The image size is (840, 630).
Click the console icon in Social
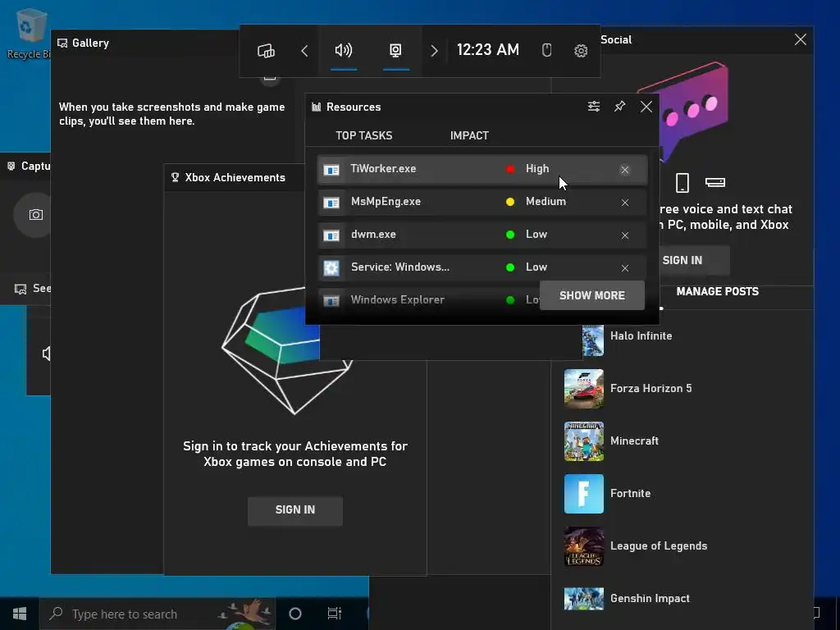click(715, 183)
